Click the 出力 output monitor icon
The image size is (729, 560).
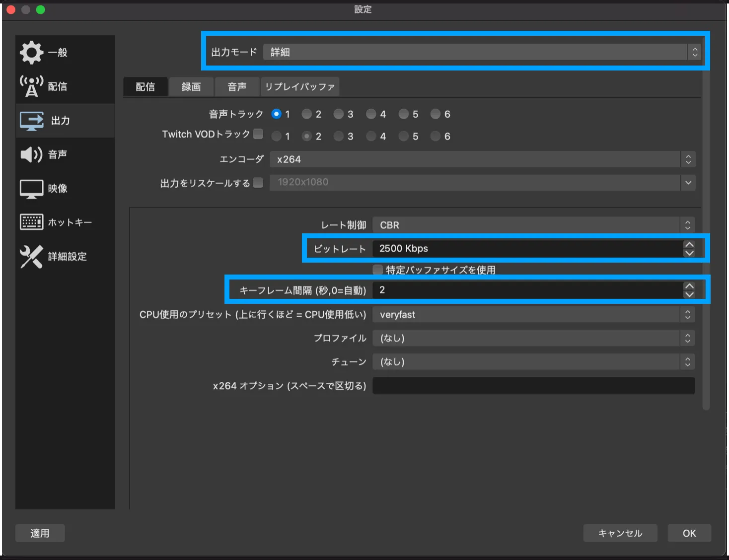[32, 121]
